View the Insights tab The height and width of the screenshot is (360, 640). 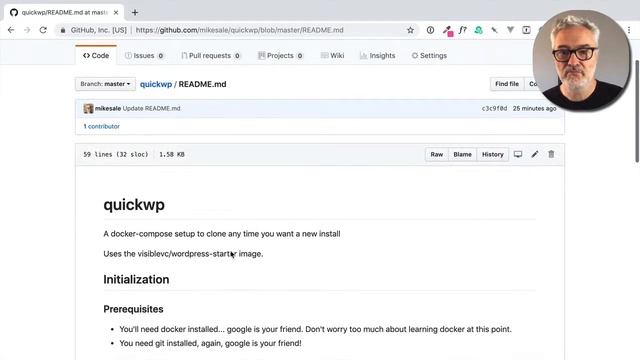pyautogui.click(x=378, y=56)
